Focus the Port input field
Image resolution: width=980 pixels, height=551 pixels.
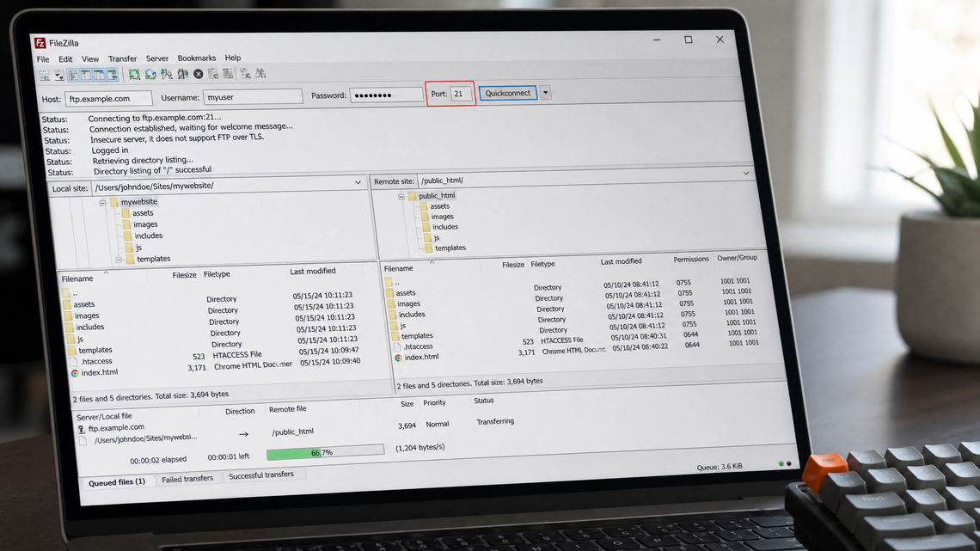461,94
